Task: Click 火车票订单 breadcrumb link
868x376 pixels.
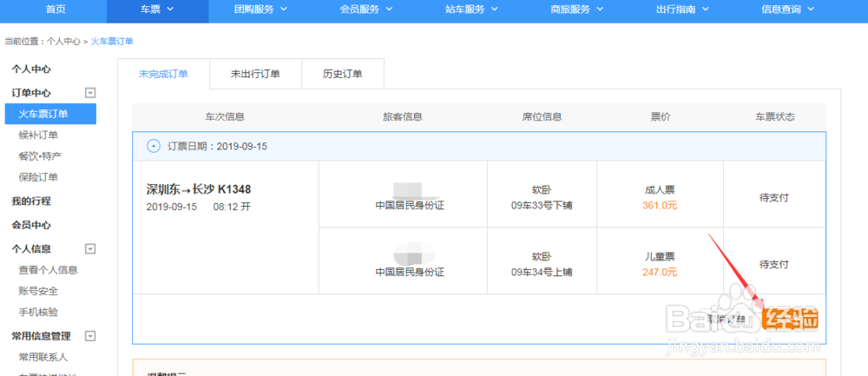Action: pos(112,42)
